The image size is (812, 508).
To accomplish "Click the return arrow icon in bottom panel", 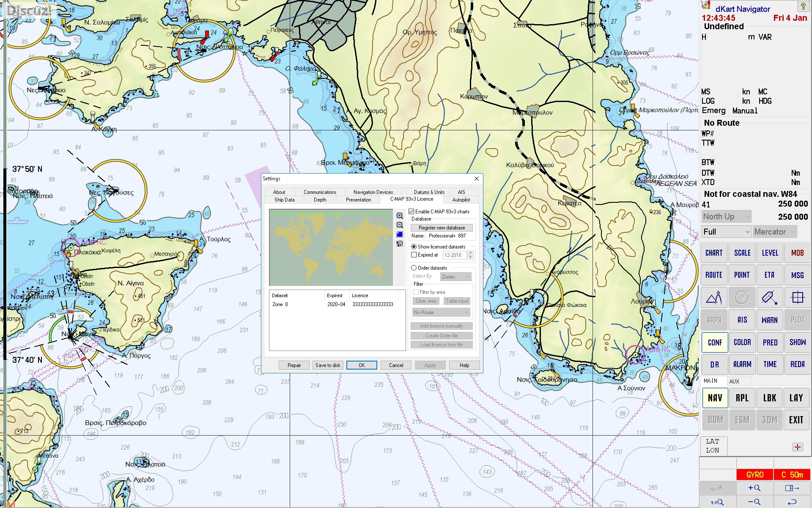I will (x=792, y=502).
